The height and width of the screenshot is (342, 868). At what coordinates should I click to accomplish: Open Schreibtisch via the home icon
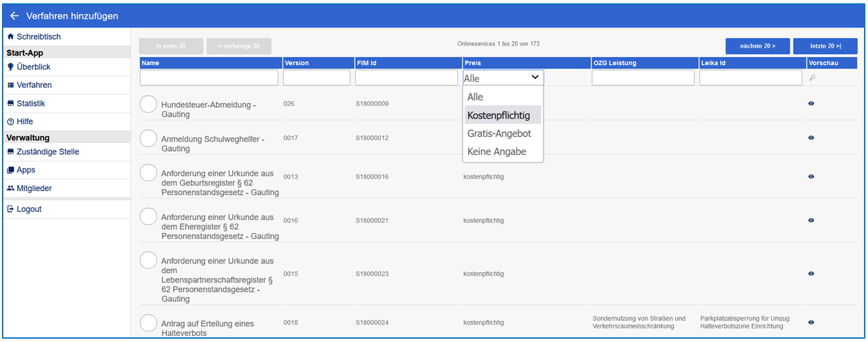[11, 37]
